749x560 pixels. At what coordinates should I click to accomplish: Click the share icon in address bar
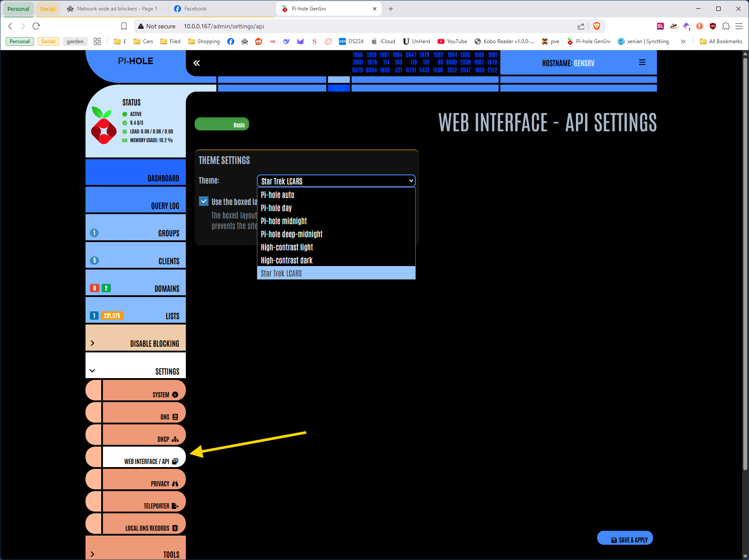581,26
